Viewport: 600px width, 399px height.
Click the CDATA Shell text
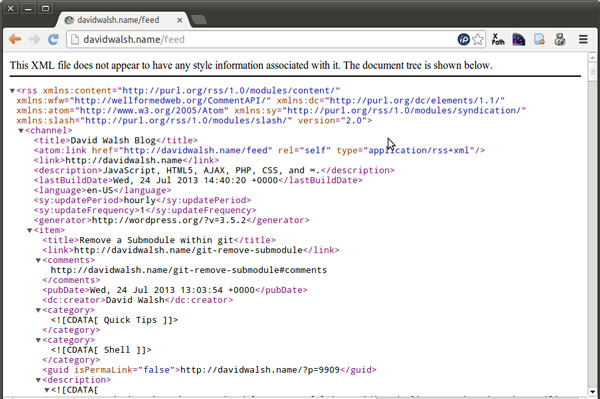101,350
